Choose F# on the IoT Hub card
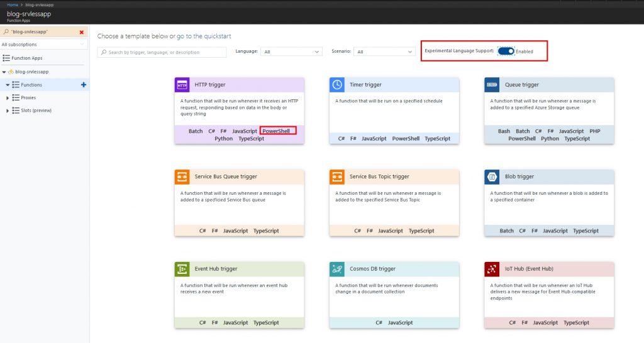The image size is (644, 343). pos(525,323)
